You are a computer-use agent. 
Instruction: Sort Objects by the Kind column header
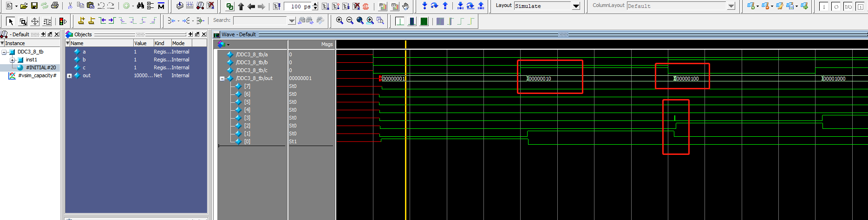pos(162,43)
